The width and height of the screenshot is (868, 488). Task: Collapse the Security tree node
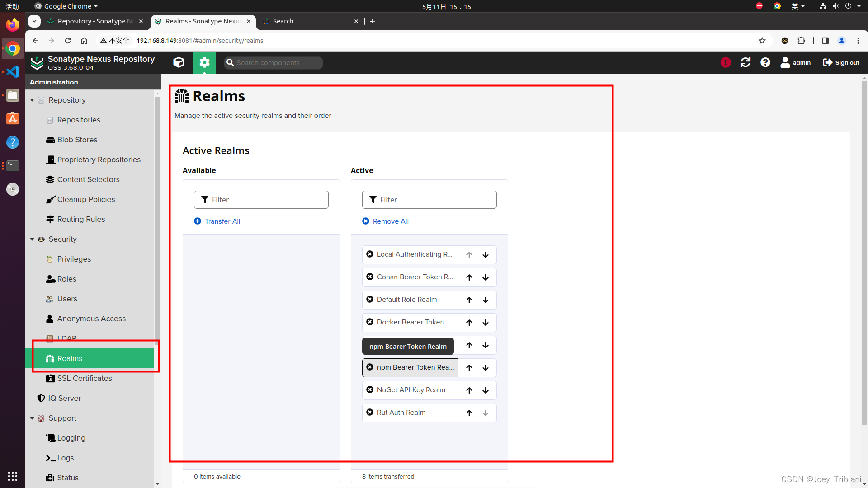tap(32, 239)
